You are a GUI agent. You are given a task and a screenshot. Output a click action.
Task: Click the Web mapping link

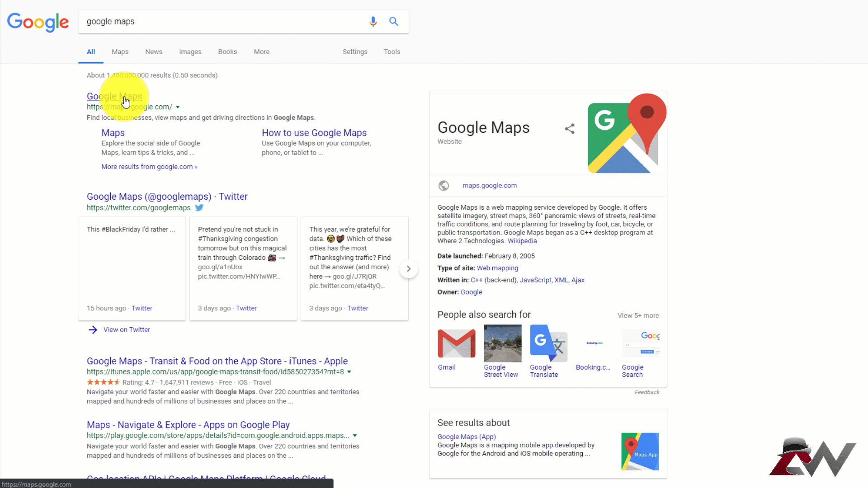[497, 268]
